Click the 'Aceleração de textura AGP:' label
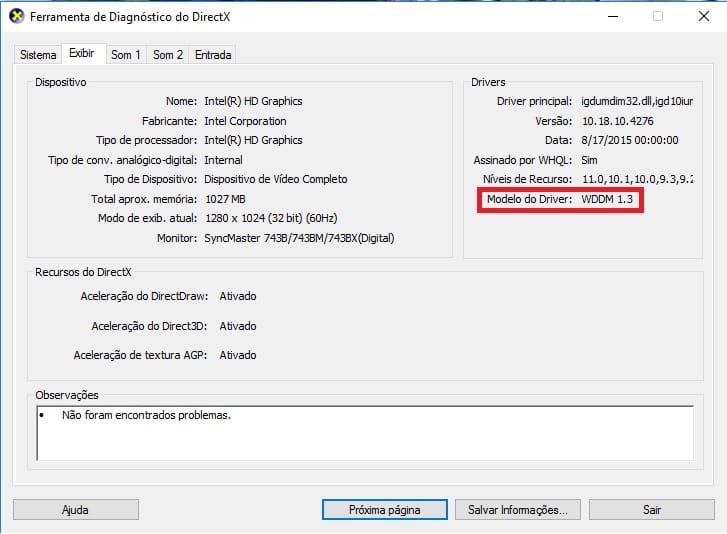 [x=140, y=355]
